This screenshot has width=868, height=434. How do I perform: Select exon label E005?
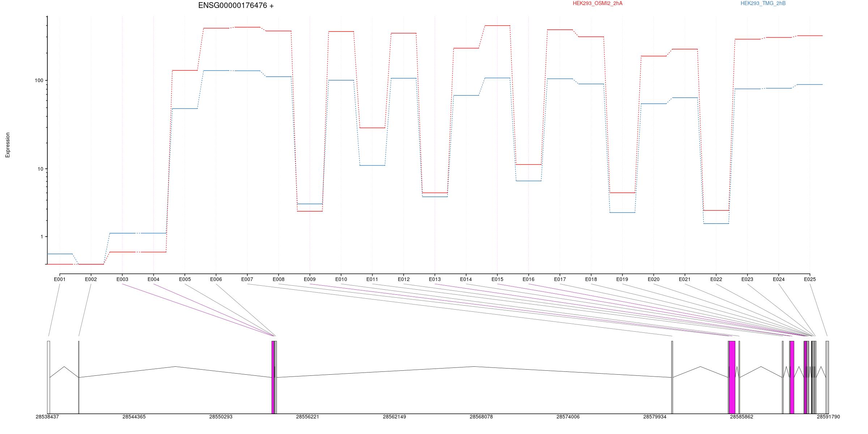click(185, 279)
